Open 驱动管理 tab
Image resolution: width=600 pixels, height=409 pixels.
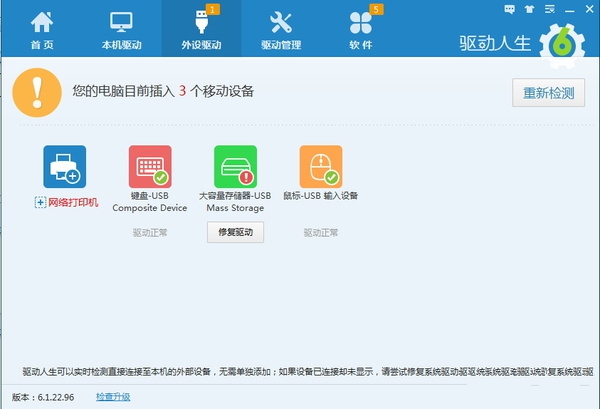[281, 30]
